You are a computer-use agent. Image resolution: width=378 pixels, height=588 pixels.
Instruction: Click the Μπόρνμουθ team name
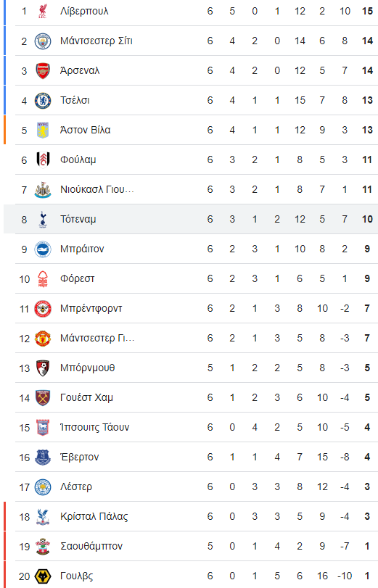pos(88,368)
